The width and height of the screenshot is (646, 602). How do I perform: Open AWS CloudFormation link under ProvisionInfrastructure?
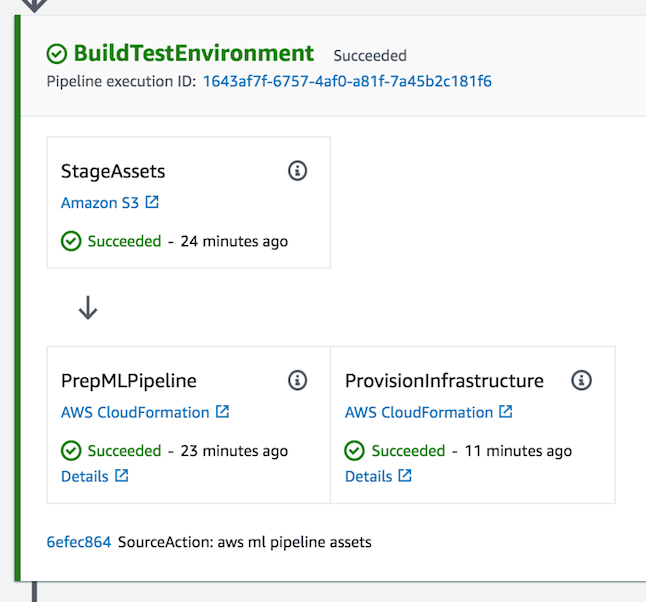tap(419, 412)
